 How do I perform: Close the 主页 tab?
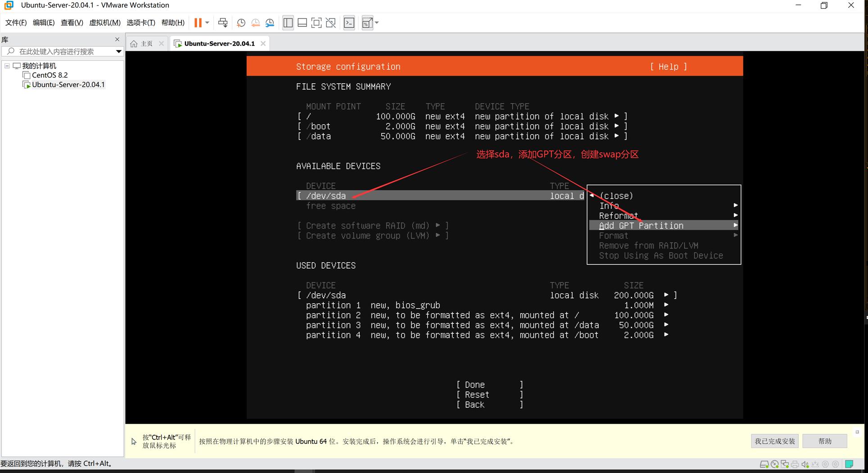pyautogui.click(x=161, y=44)
